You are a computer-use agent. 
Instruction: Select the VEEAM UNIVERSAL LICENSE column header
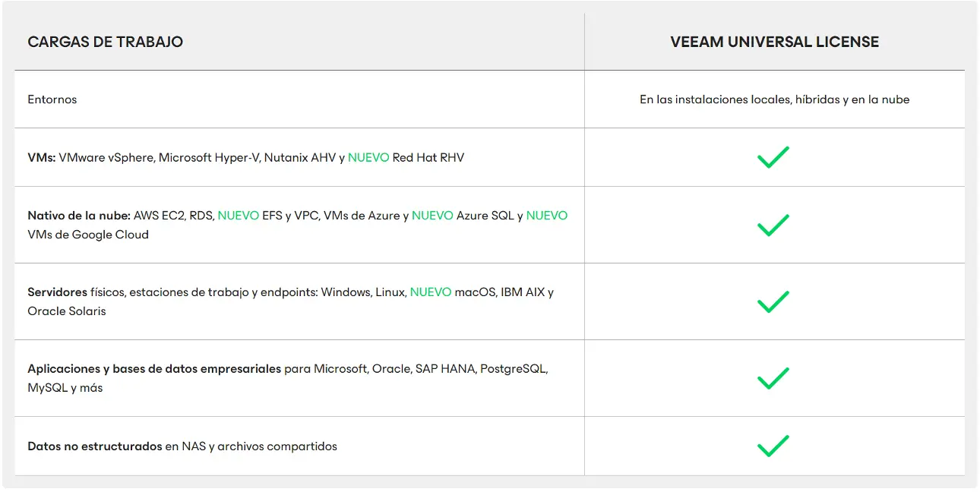pyautogui.click(x=774, y=42)
